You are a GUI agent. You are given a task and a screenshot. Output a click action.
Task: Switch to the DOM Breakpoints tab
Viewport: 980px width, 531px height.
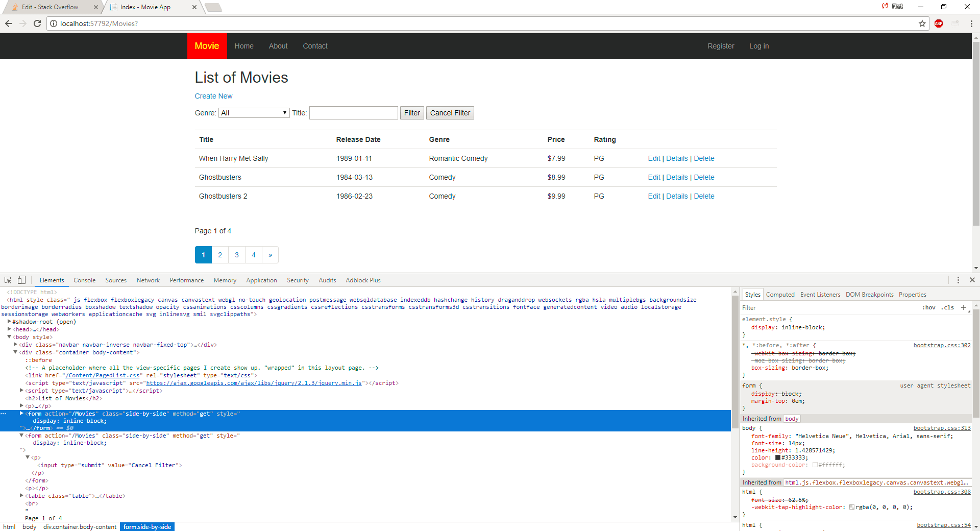pos(869,295)
